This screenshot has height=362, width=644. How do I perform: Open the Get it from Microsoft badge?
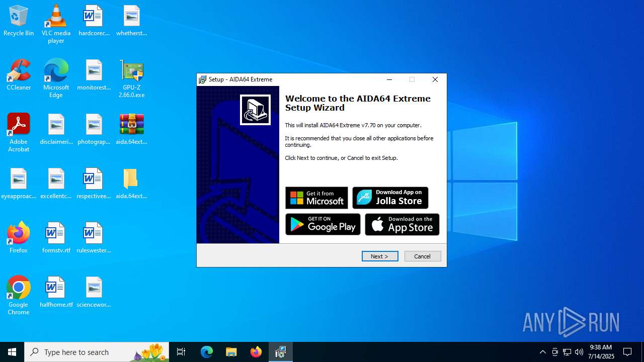point(316,198)
